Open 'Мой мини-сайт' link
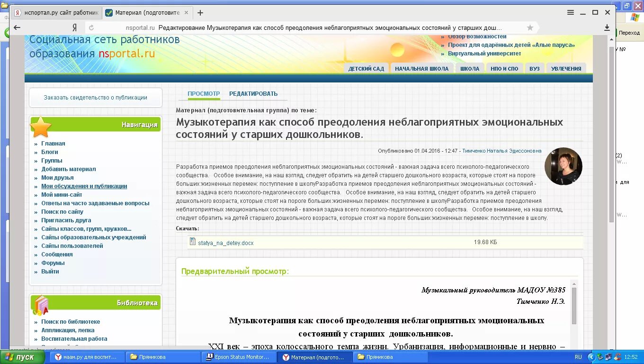Screen dimensions: 644x364 62,195
